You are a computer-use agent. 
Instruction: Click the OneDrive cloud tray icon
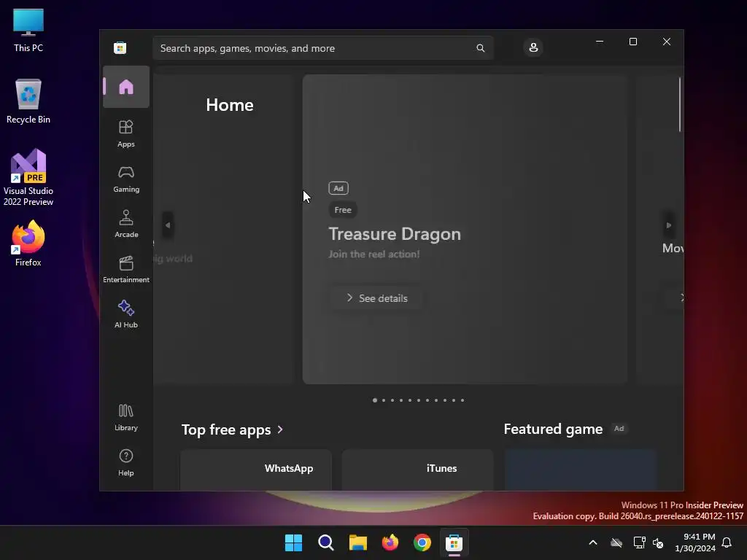tap(616, 542)
